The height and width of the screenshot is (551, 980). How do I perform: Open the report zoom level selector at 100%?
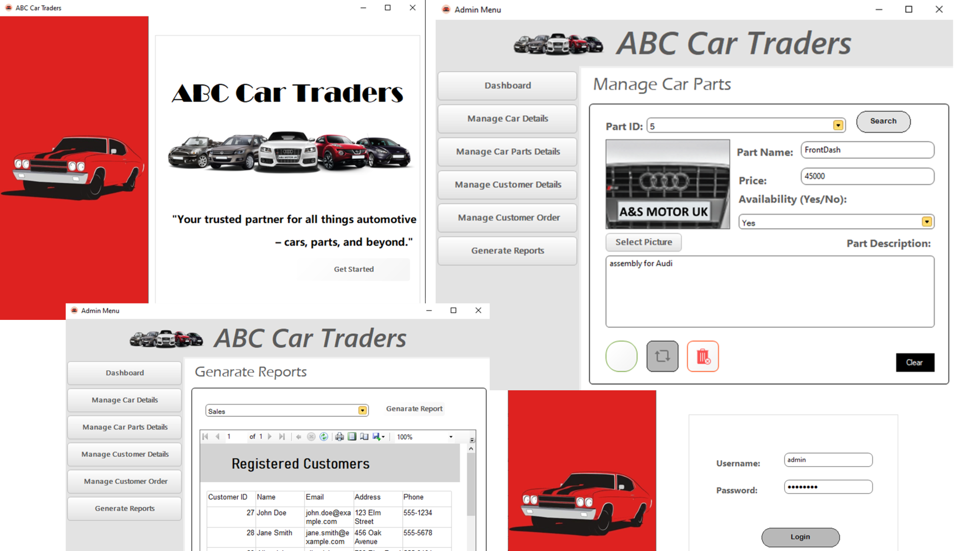(451, 437)
